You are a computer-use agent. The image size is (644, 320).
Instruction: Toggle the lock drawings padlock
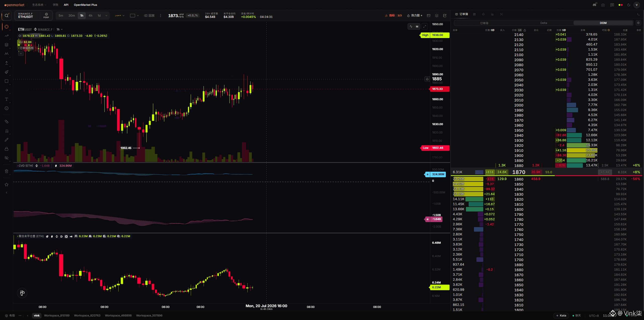(7, 149)
